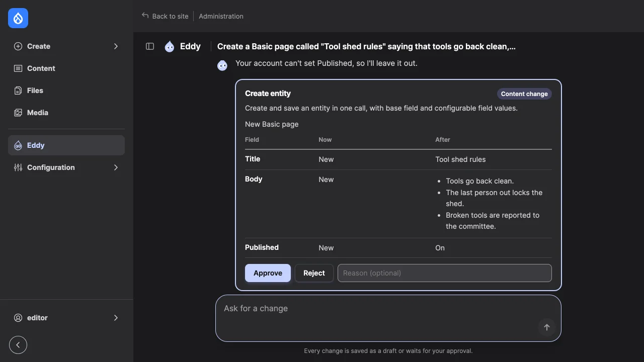Viewport: 644px width, 362px height.
Task: Expand the Configuration submenu chevron
Action: [x=116, y=167]
